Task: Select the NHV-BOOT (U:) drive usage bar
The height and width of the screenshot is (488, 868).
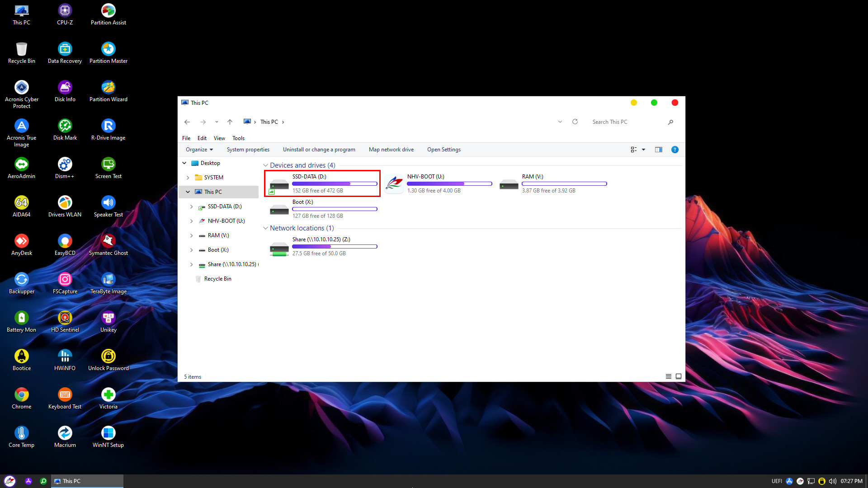Action: [449, 183]
